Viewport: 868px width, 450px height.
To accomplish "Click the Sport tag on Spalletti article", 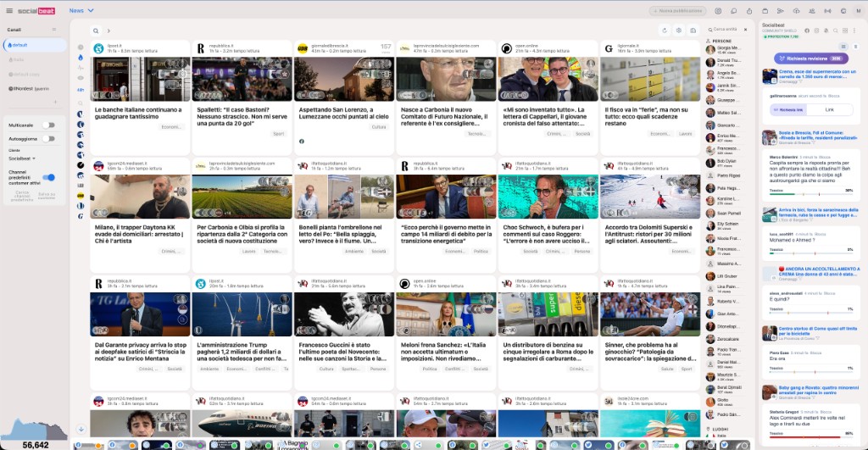I will point(279,134).
